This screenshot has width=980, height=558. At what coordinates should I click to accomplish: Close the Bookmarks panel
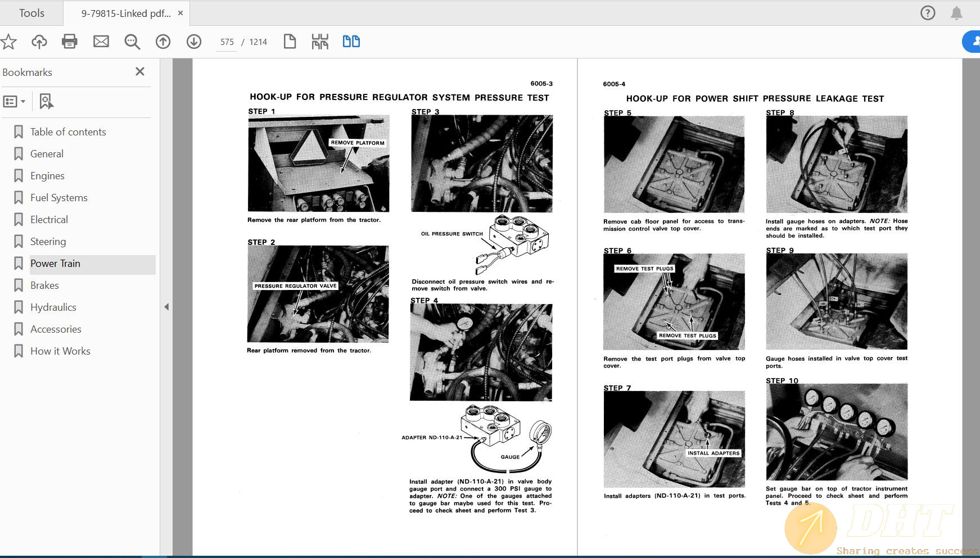tap(140, 72)
